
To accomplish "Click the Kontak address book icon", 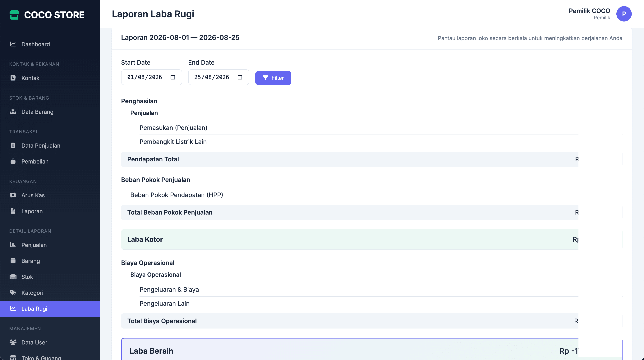I will [13, 78].
